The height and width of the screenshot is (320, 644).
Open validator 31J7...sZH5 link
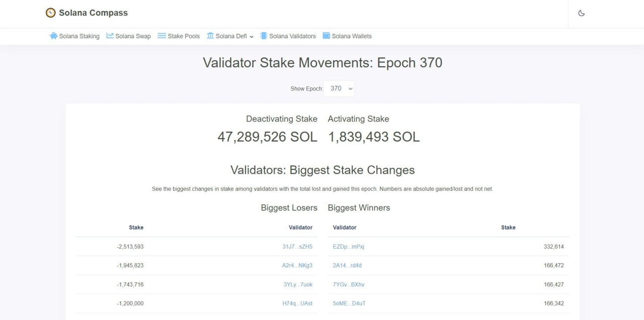[x=297, y=247]
